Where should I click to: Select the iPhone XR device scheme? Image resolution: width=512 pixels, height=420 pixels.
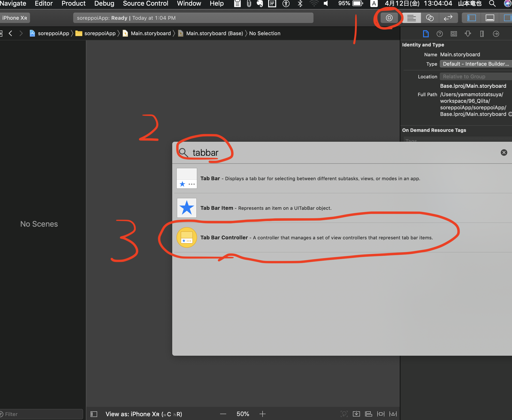click(15, 18)
